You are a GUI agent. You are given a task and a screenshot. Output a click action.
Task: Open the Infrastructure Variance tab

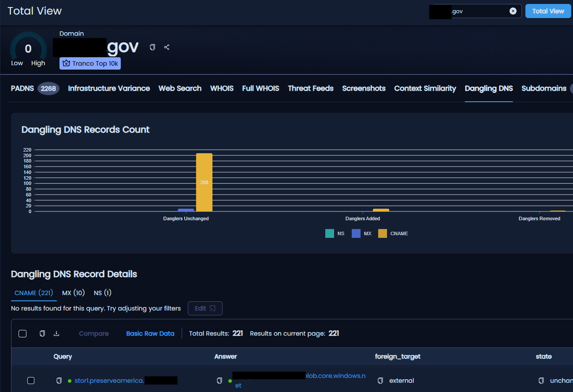[x=109, y=89]
